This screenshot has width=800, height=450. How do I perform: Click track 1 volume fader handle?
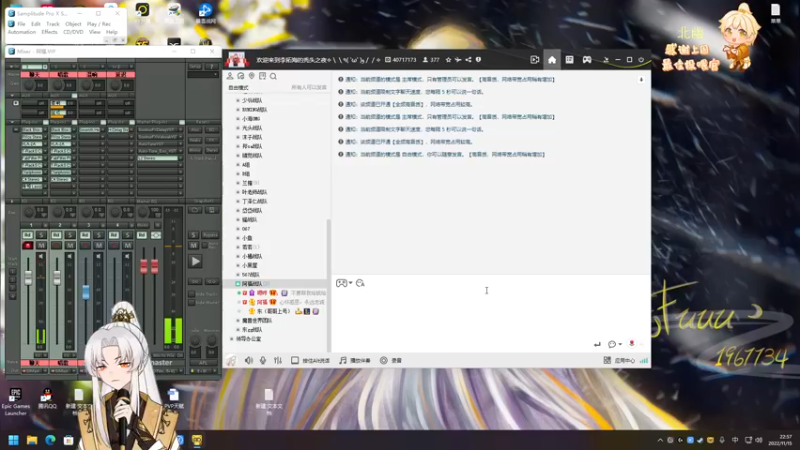pos(28,278)
